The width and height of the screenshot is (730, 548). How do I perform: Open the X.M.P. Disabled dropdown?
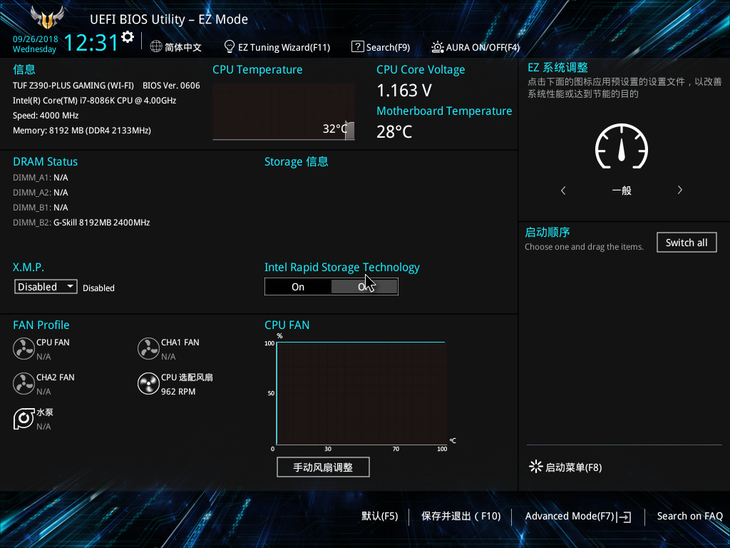46,287
